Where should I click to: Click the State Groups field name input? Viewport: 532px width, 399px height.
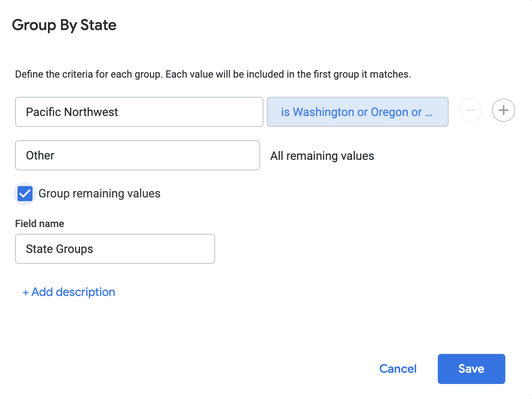coord(115,249)
